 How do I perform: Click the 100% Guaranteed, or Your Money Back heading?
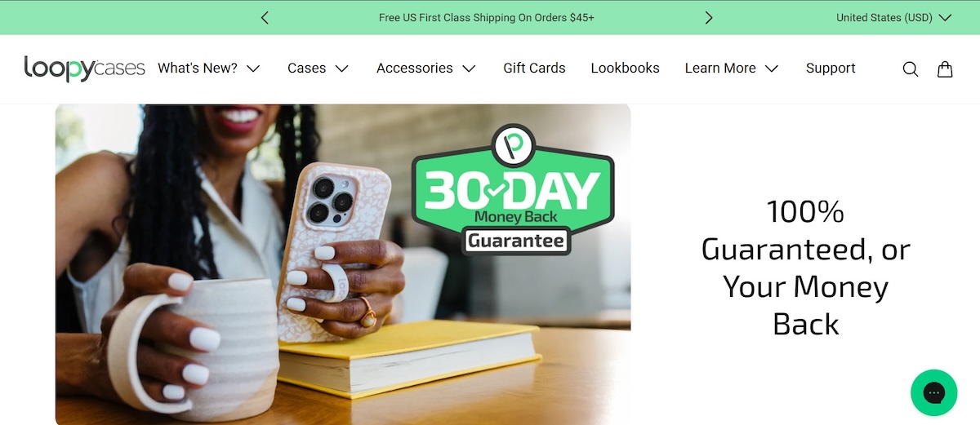805,268
